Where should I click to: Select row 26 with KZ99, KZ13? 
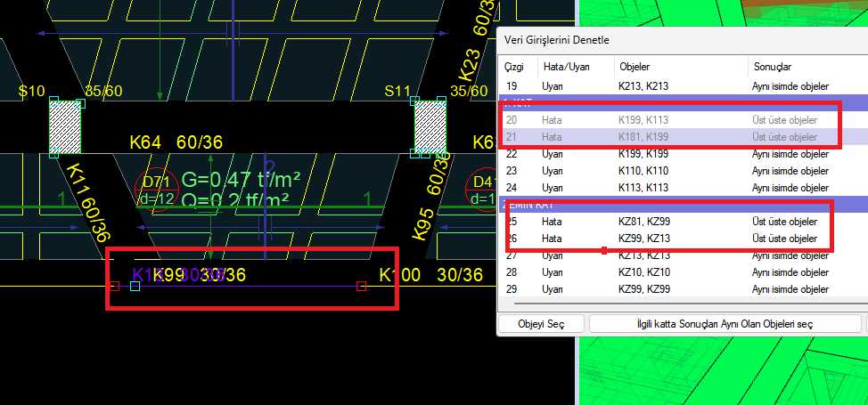[668, 238]
